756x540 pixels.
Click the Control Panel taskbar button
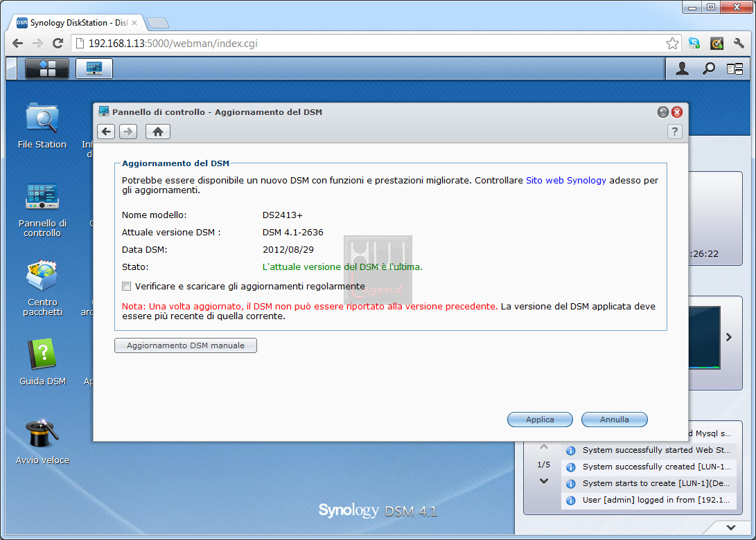pyautogui.click(x=94, y=69)
